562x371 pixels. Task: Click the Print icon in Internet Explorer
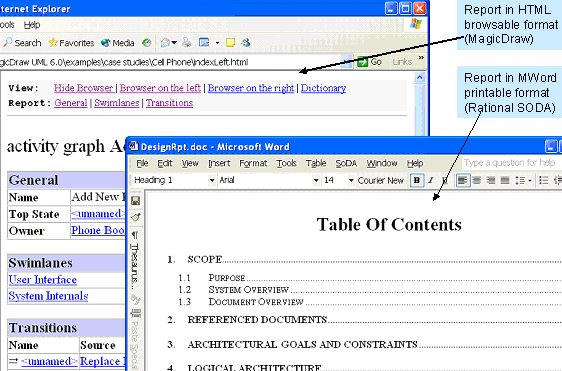pos(186,43)
